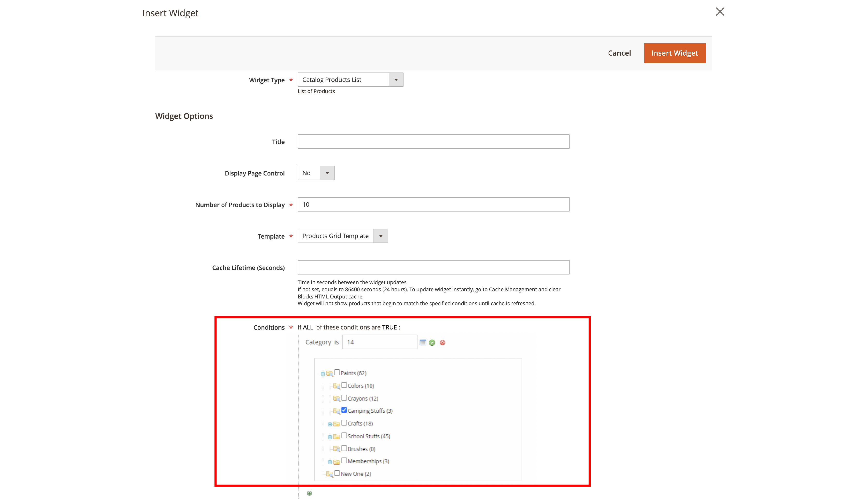This screenshot has height=504, width=867.
Task: Expand the Template dropdown menu
Action: (x=381, y=235)
